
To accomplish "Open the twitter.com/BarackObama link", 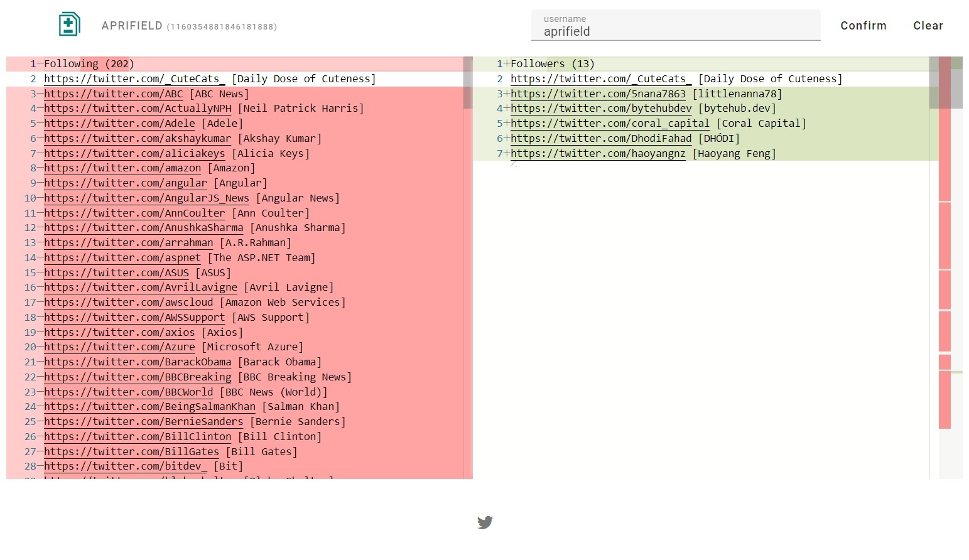I will pyautogui.click(x=137, y=362).
